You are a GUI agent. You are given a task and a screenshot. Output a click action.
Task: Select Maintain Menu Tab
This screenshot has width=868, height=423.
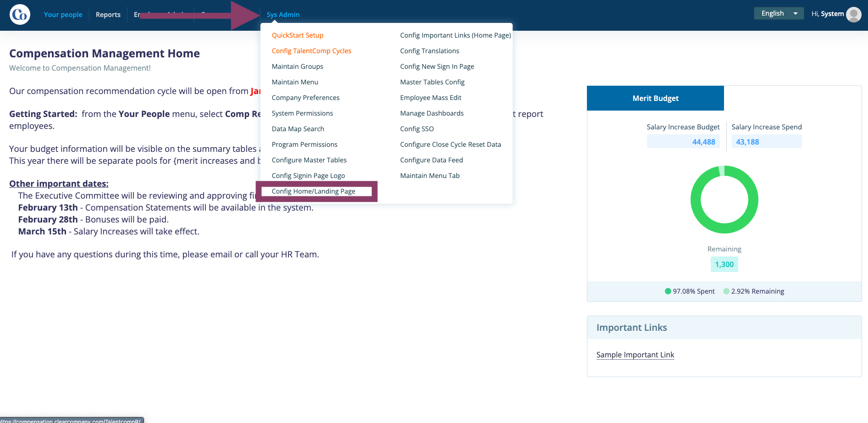pyautogui.click(x=430, y=176)
